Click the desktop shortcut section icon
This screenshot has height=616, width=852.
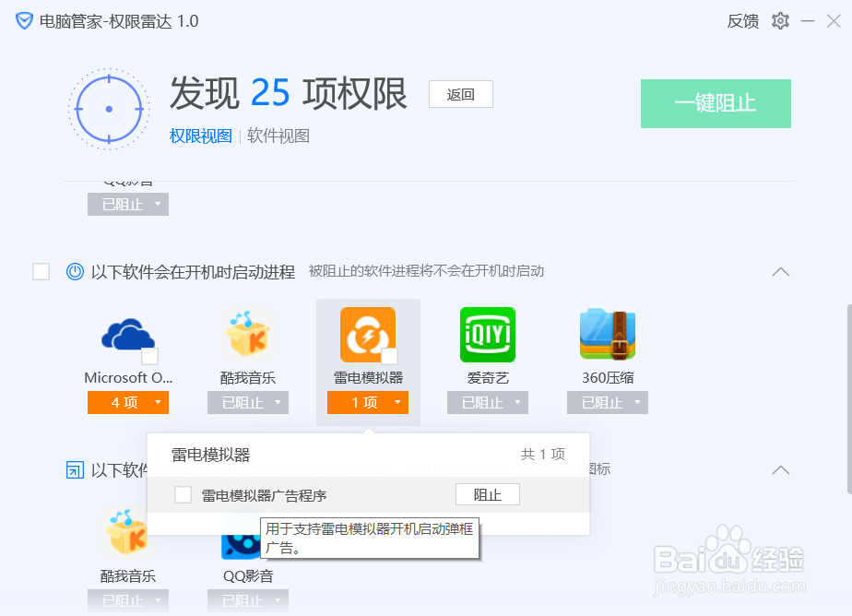click(x=75, y=470)
